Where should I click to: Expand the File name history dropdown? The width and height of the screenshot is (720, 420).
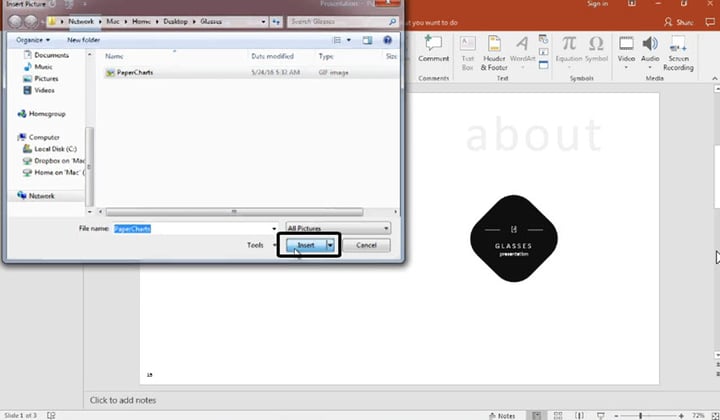(x=274, y=228)
